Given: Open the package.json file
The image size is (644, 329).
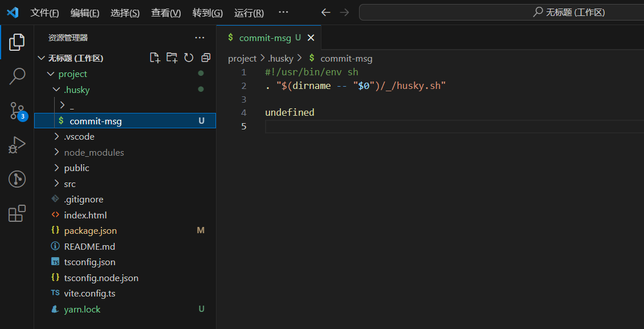Looking at the screenshot, I should coord(125,231).
